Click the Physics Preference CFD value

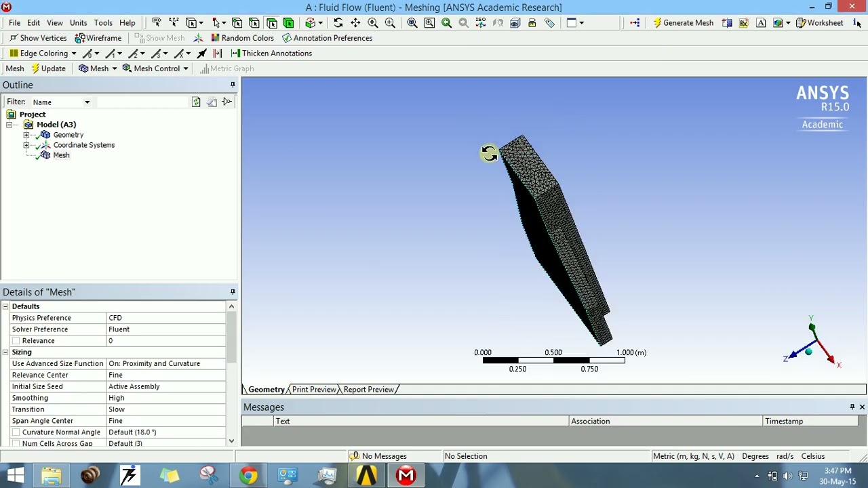(166, 318)
